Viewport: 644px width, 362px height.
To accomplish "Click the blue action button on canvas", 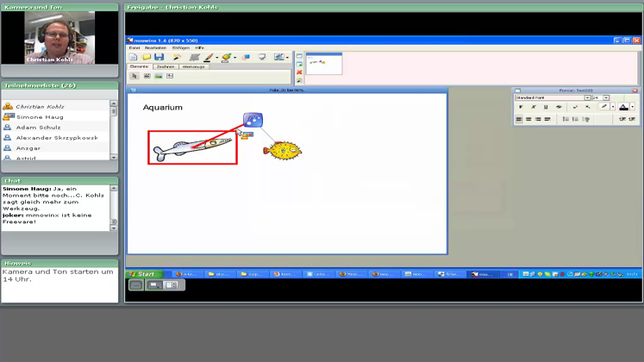I will 253,120.
